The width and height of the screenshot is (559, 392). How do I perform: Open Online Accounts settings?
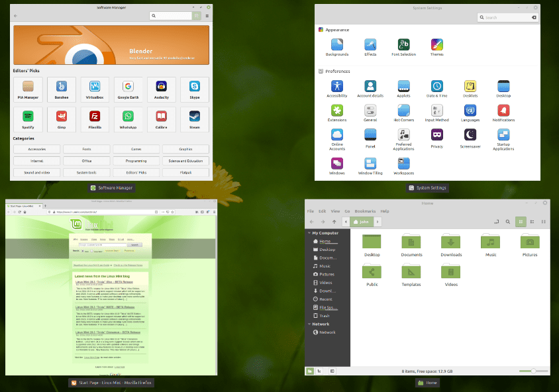point(337,140)
